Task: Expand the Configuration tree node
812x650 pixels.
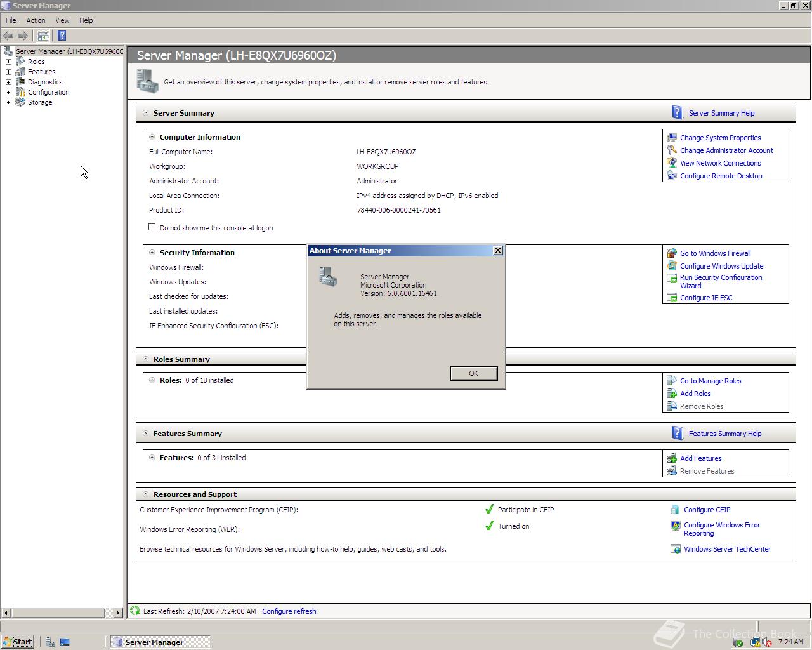Action: [x=8, y=92]
